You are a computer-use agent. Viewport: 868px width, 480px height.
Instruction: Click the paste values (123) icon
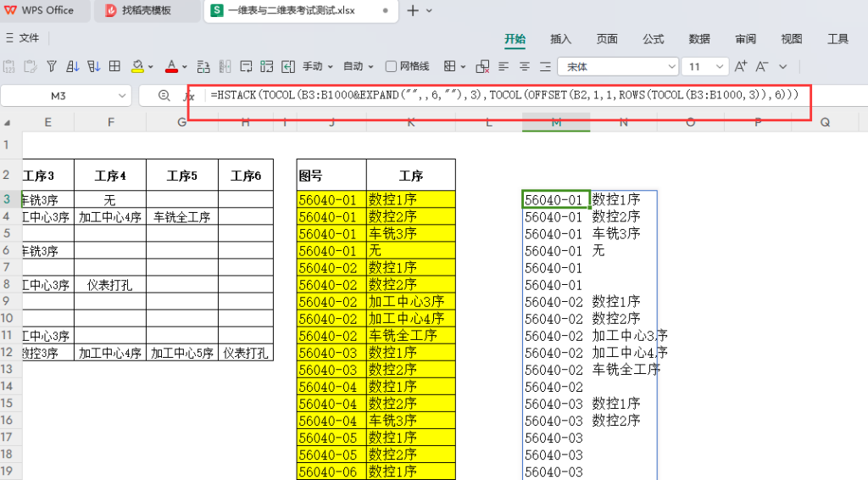pyautogui.click(x=8, y=66)
